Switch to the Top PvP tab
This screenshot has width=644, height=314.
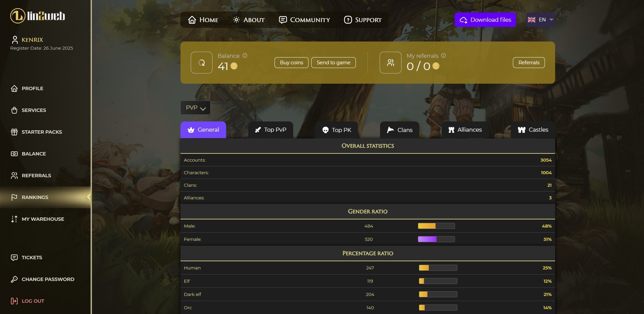(271, 130)
